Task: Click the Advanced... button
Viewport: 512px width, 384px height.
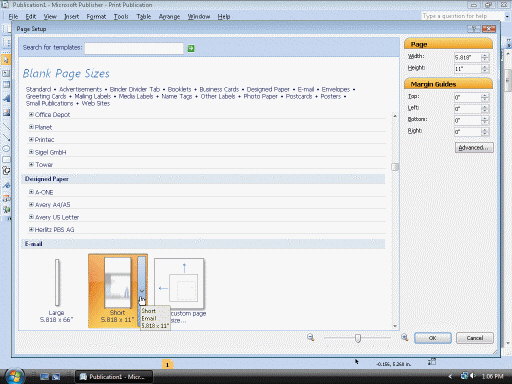Action: coord(474,148)
